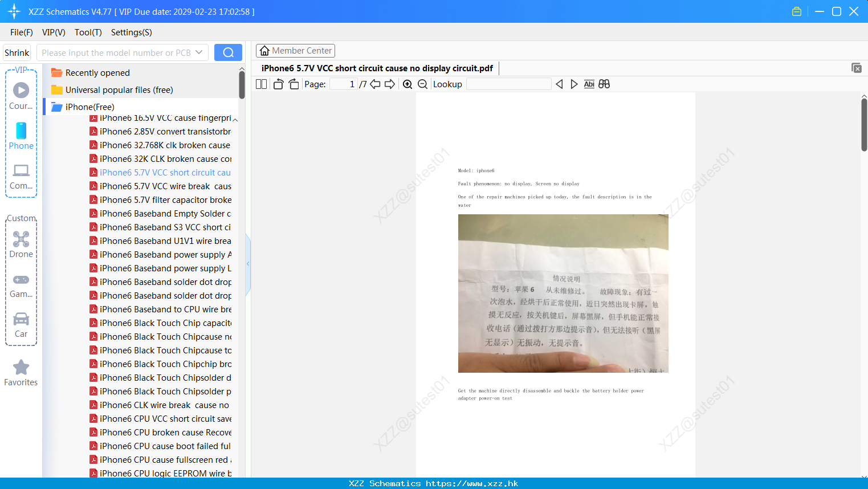The height and width of the screenshot is (489, 868).
Task: Select the Drone category icon
Action: coord(21,239)
